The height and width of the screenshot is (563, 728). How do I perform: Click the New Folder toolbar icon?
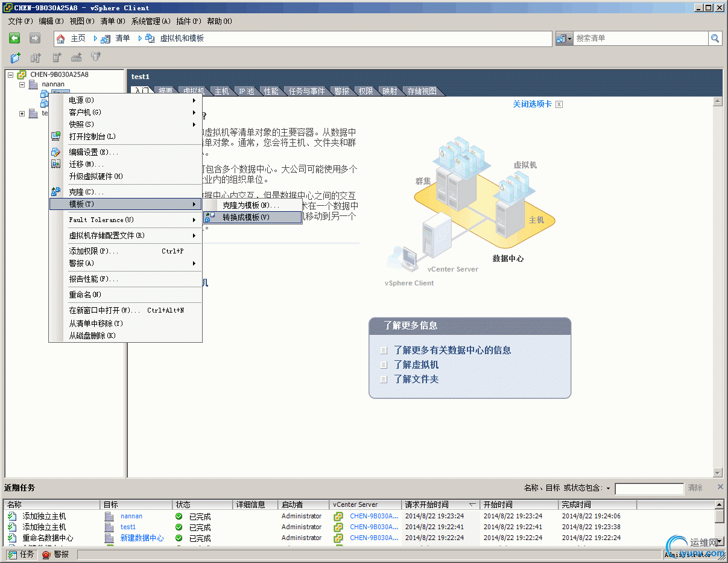(x=16, y=58)
